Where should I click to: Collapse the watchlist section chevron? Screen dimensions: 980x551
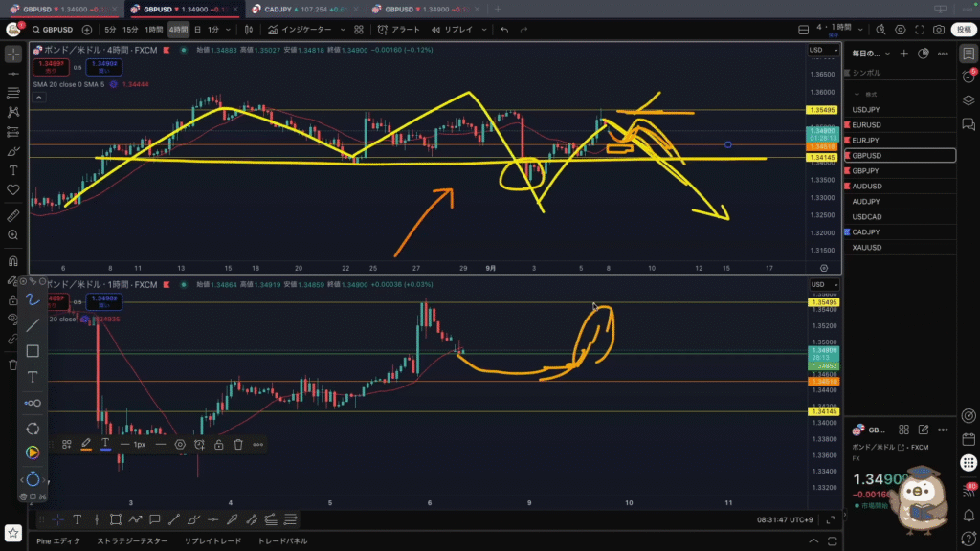857,95
